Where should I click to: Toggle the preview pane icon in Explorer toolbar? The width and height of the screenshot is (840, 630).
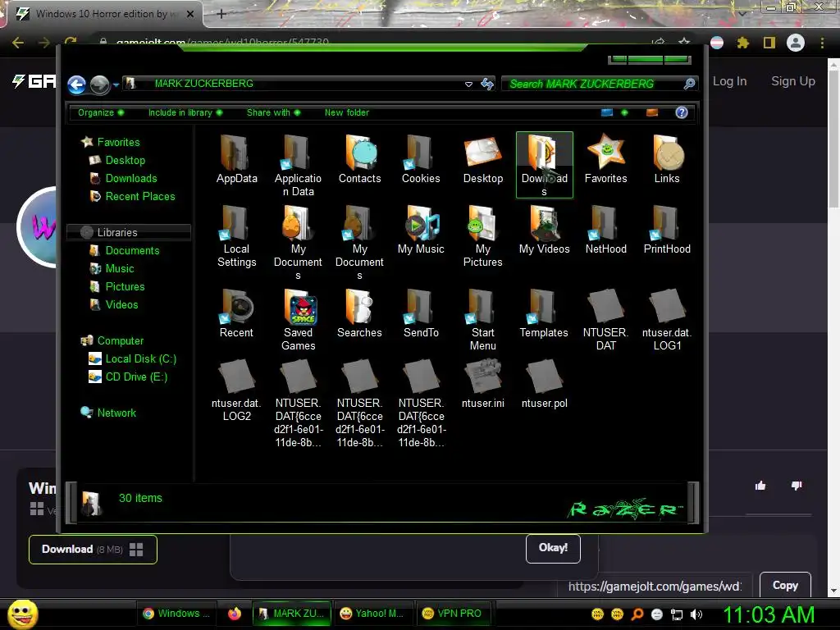652,112
